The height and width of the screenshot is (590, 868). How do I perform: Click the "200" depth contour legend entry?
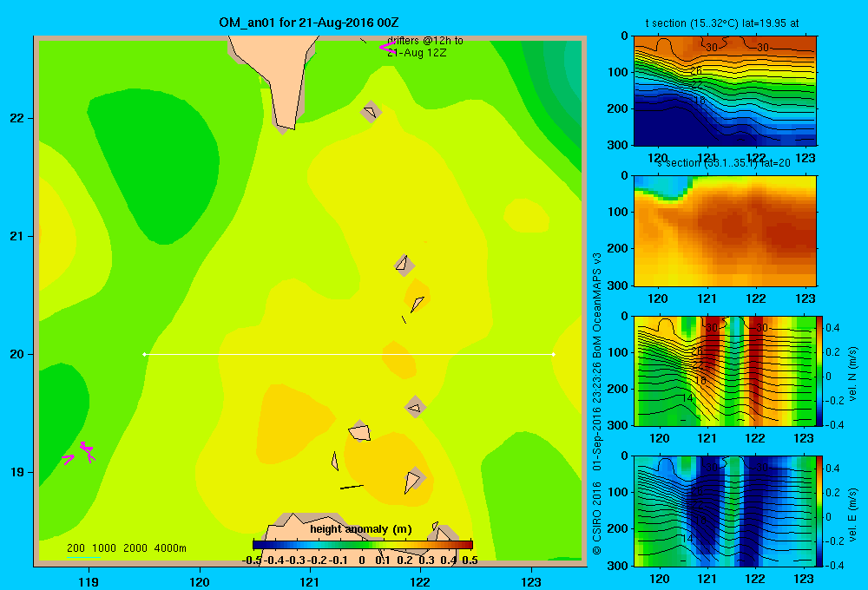pyautogui.click(x=76, y=548)
